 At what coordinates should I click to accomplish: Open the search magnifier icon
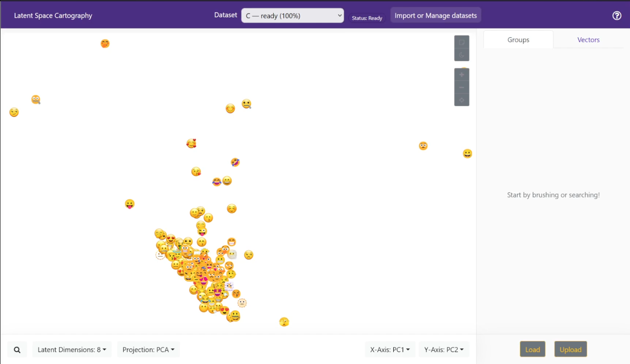pyautogui.click(x=17, y=349)
